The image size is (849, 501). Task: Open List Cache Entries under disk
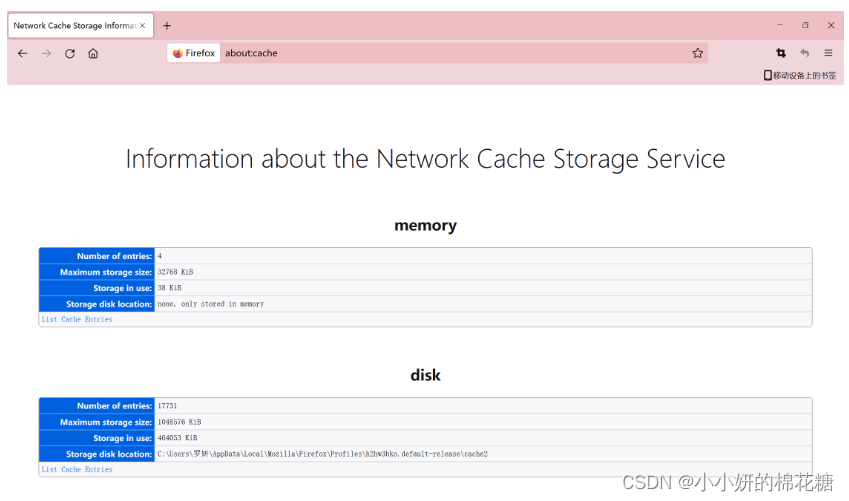(77, 470)
